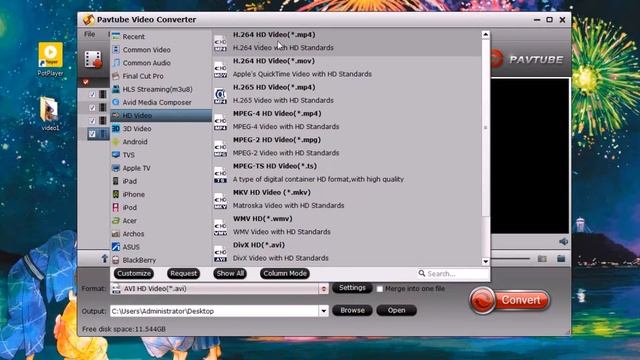Viewport: 640px width, 360px height.
Task: Click the preview playback slider
Action: point(511,259)
